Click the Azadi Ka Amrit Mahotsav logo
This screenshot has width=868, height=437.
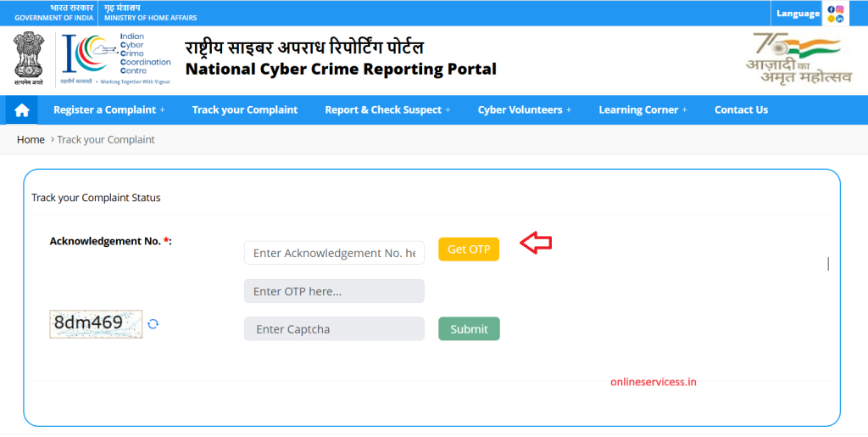click(798, 59)
